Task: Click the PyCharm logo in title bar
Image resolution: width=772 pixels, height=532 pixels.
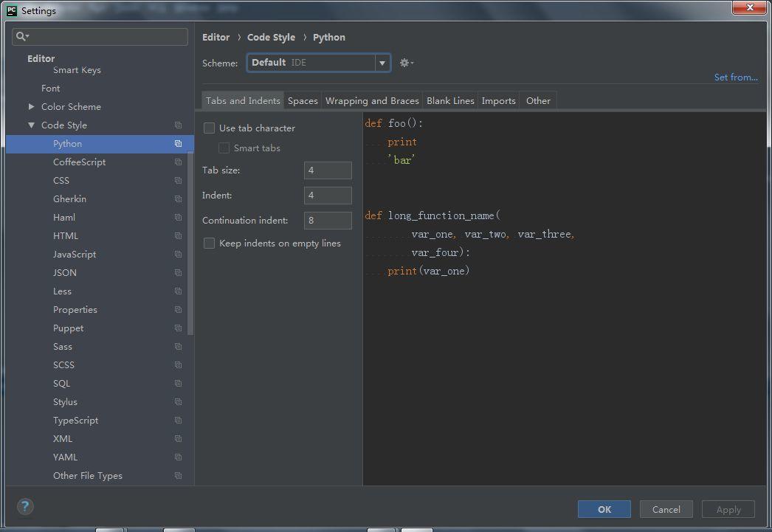Action: (x=12, y=10)
